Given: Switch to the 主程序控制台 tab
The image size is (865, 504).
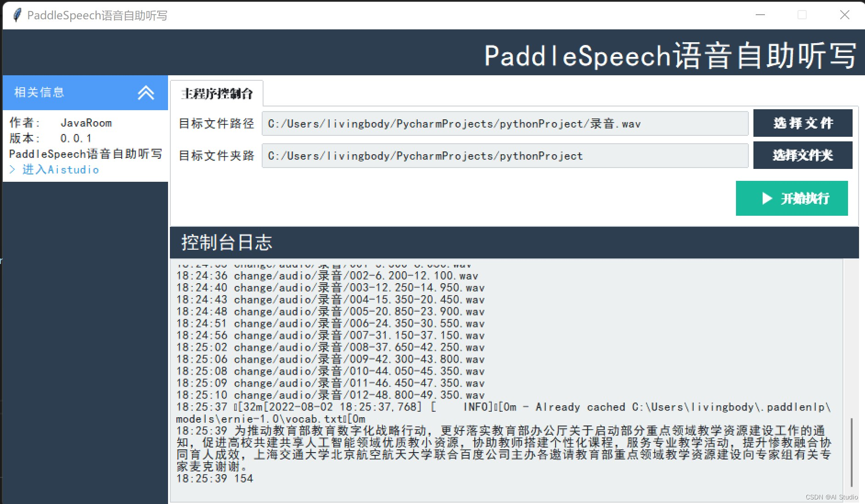Looking at the screenshot, I should tap(217, 93).
